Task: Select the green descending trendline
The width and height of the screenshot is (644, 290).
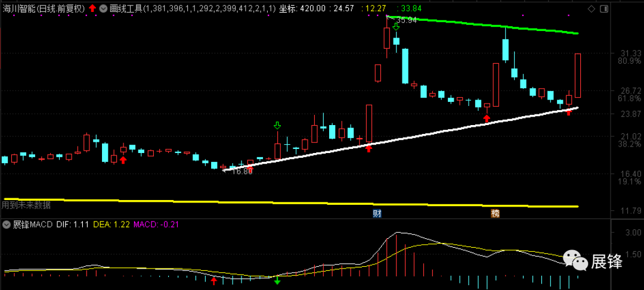Action: point(483,26)
